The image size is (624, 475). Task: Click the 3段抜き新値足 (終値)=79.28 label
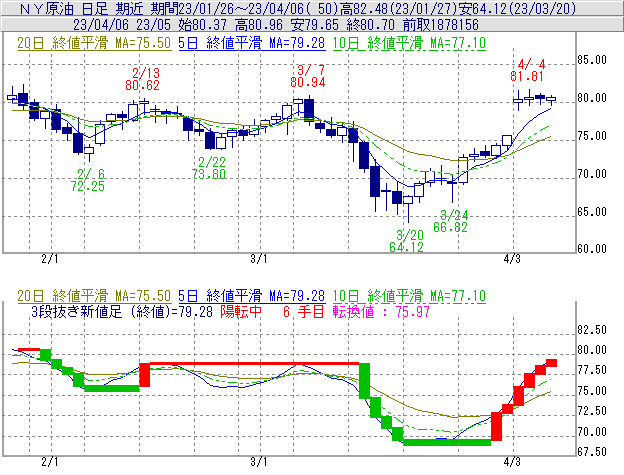122,311
